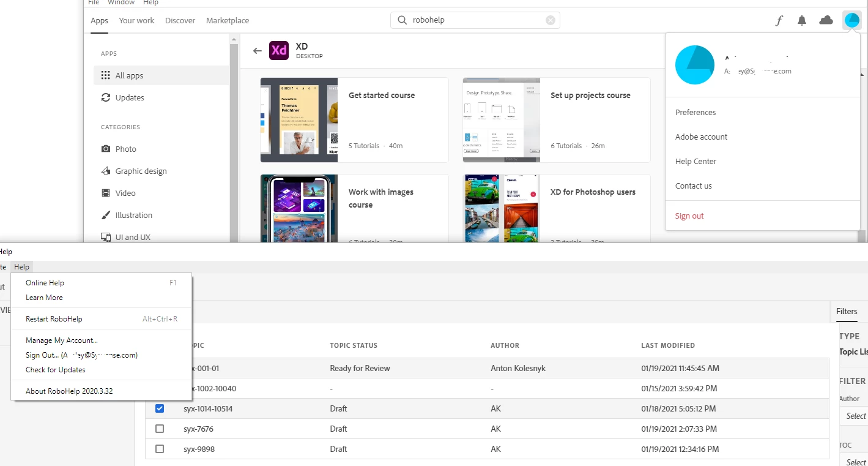Click the Get started course title

point(382,96)
